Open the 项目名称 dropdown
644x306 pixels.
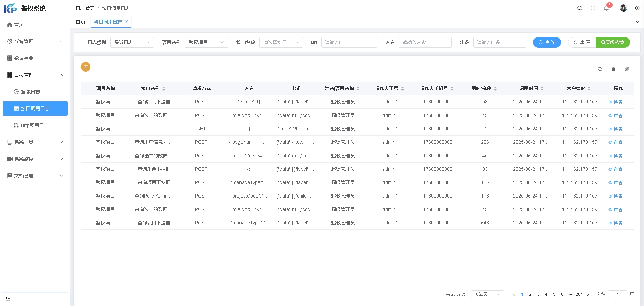point(206,42)
